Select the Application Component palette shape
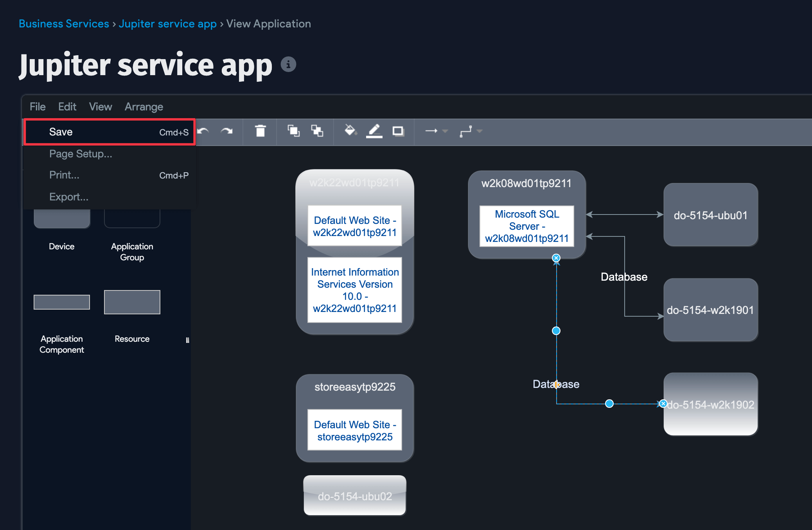 tap(62, 302)
